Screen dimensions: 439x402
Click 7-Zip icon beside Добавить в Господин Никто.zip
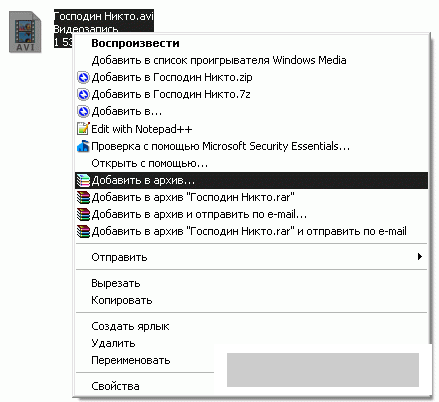click(83, 77)
